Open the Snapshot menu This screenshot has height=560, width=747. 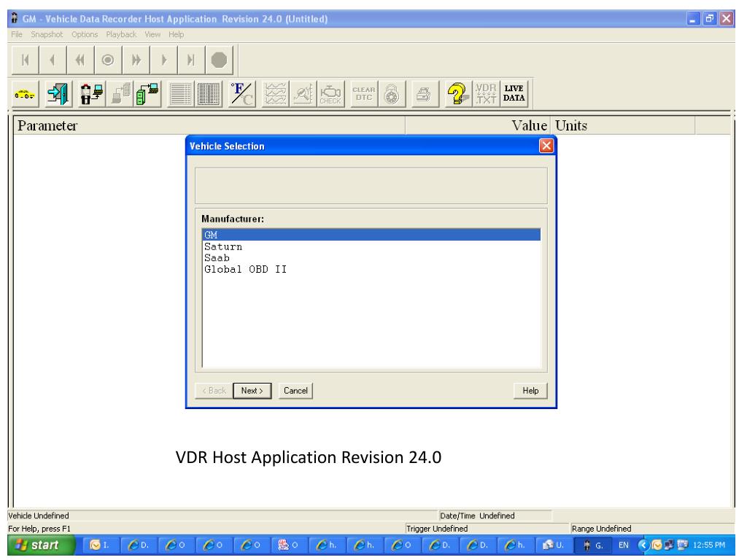(47, 34)
